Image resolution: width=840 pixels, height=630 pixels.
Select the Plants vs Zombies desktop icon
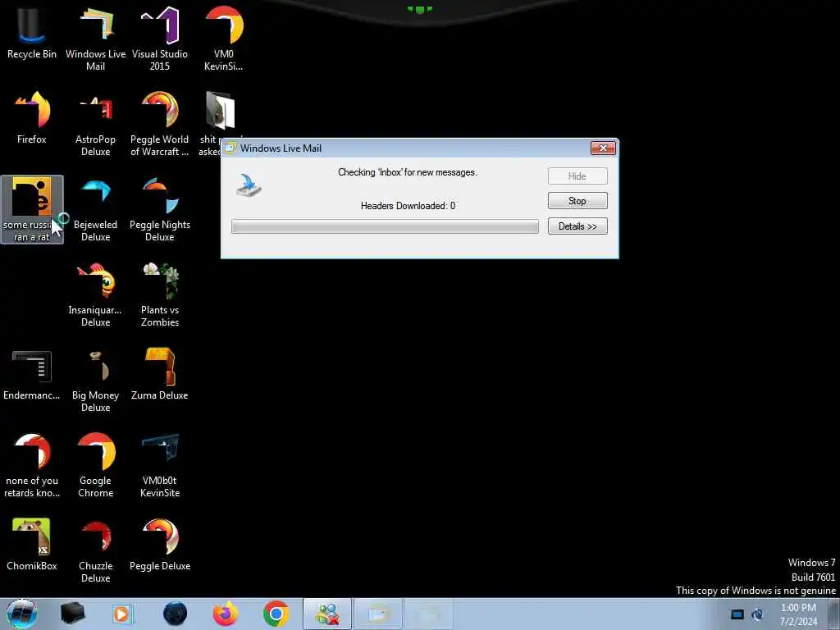coord(160,294)
